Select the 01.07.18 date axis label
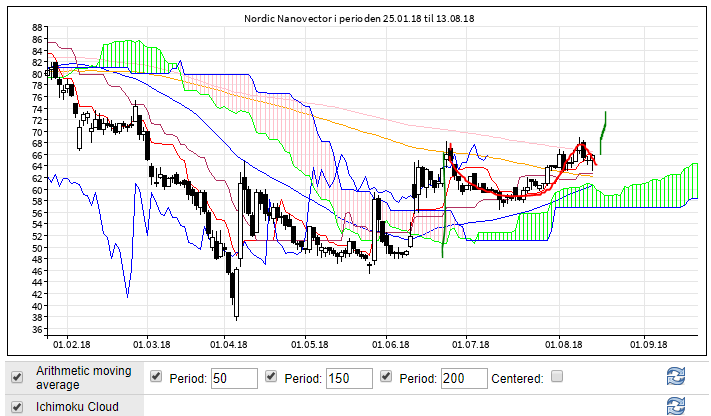Screen dimensions: 711x416 click(471, 344)
